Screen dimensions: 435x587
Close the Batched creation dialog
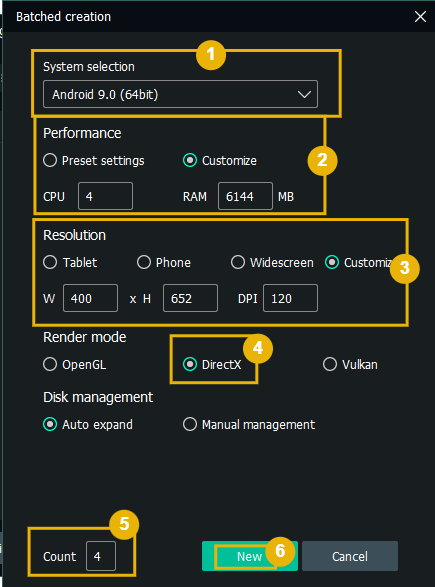point(420,16)
